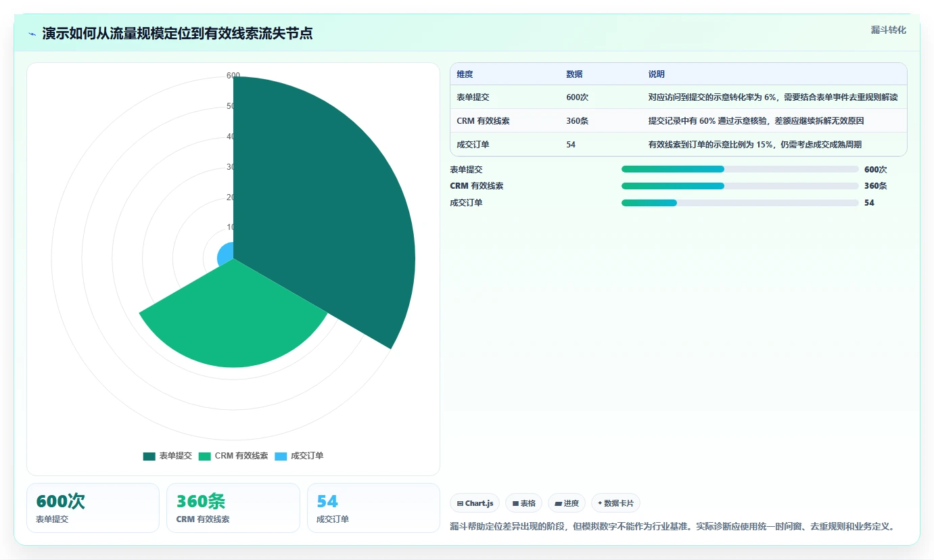Click the 表单提交 progress bar
The width and height of the screenshot is (934, 560).
tap(740, 169)
